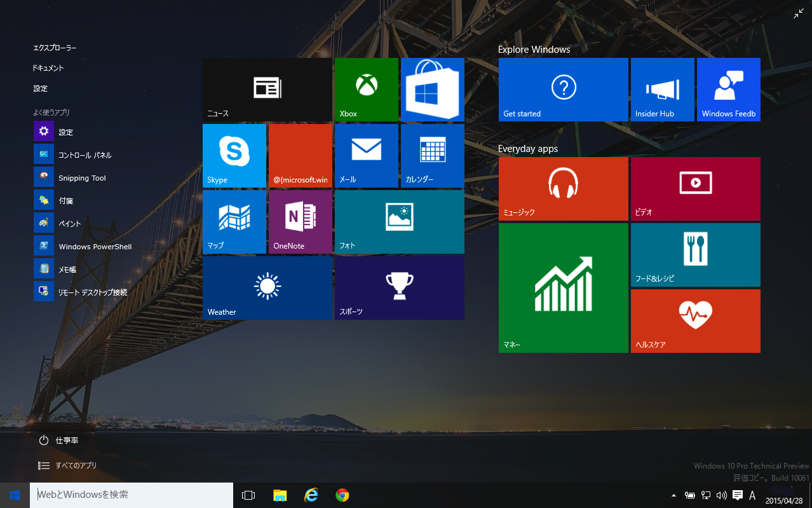Open the Windows Store tile
The image size is (812, 508).
(432, 89)
